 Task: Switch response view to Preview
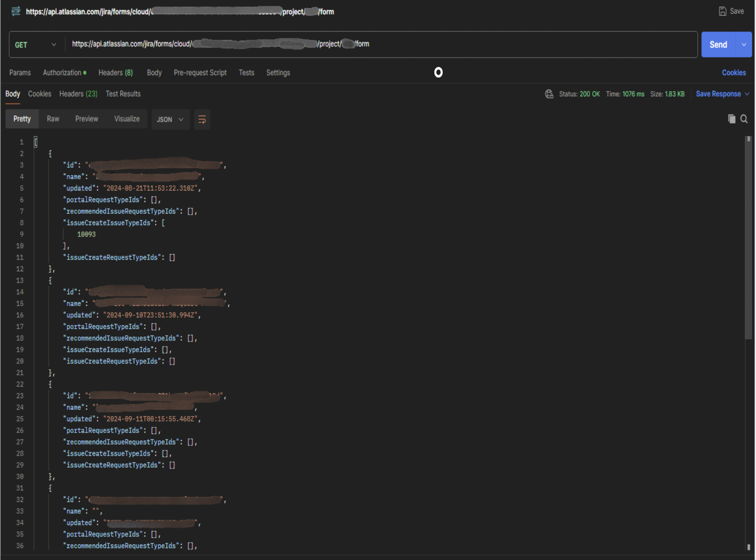(x=86, y=119)
